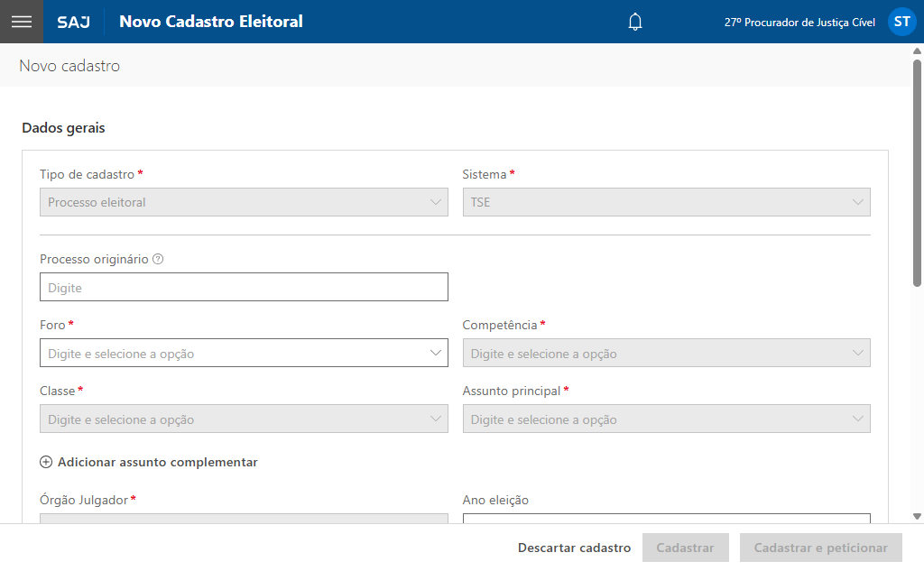
Task: Click 27º Procurador de Justiça Cível label
Action: point(799,23)
